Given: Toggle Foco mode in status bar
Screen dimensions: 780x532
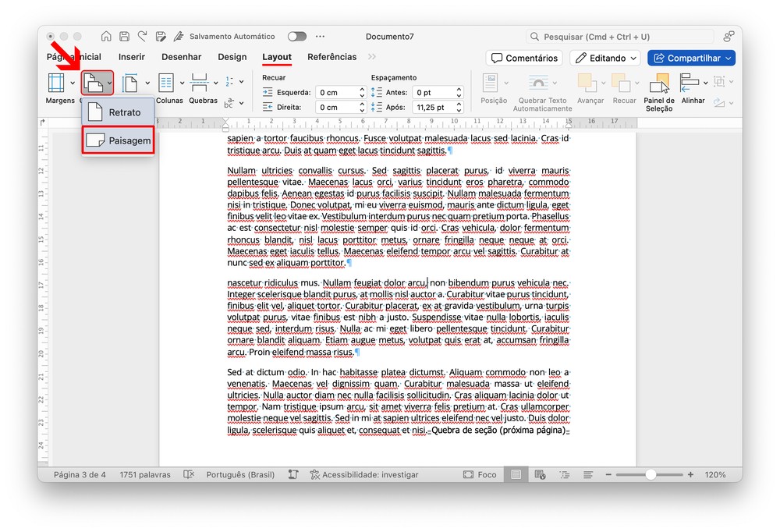Looking at the screenshot, I should tap(480, 474).
